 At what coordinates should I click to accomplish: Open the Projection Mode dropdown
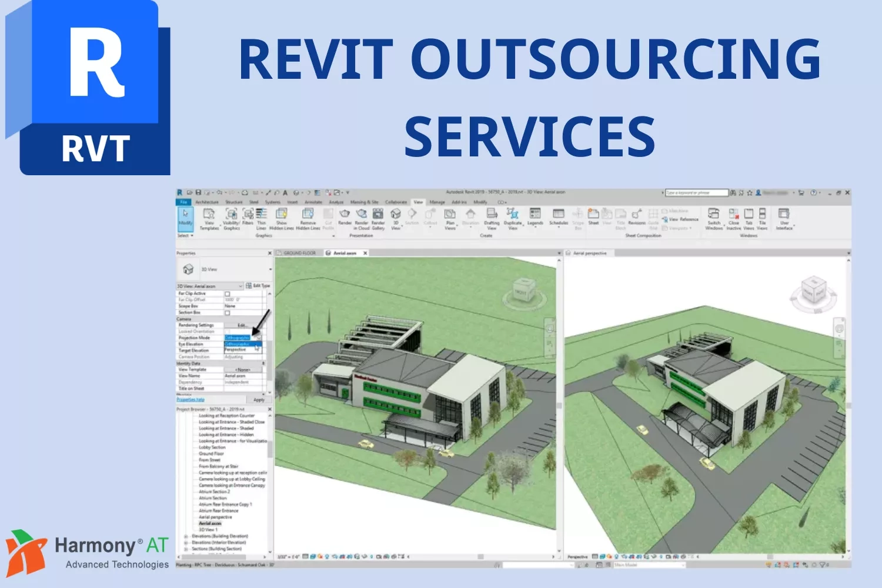[258, 338]
